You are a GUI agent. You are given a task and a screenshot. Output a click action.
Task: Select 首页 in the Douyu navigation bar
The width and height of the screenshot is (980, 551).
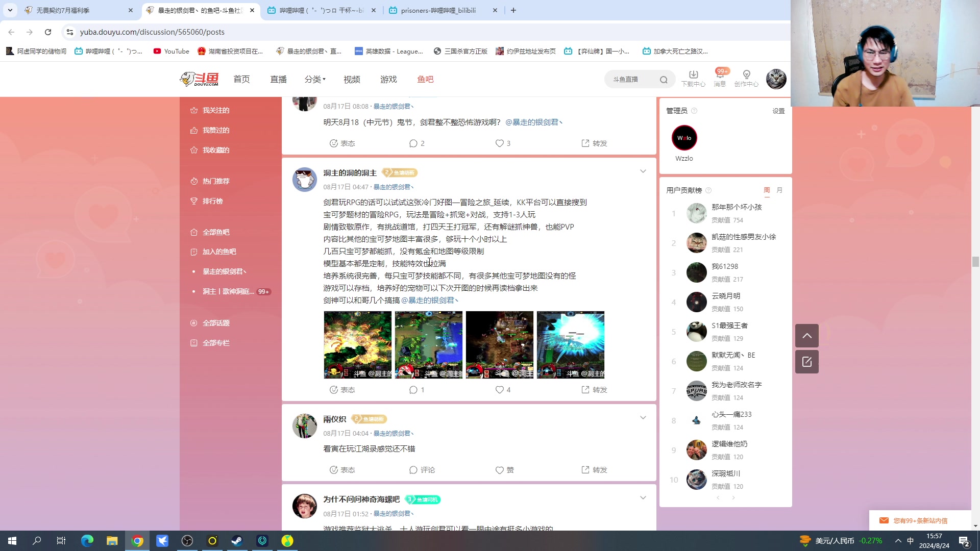(241, 79)
